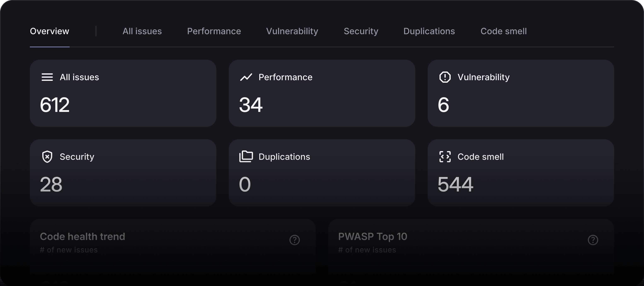Viewport: 644px width, 286px height.
Task: Open the Code smell tab
Action: pyautogui.click(x=504, y=31)
